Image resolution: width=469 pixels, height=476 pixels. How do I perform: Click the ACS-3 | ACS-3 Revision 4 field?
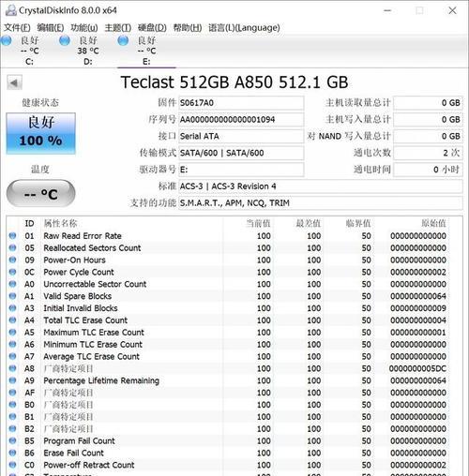coord(321,186)
